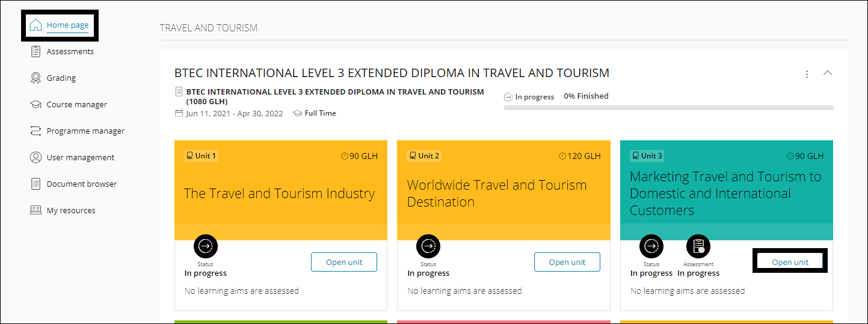Open unit for The Travel and Tourism Industry
Viewport: 868px width, 324px height.
(x=344, y=262)
